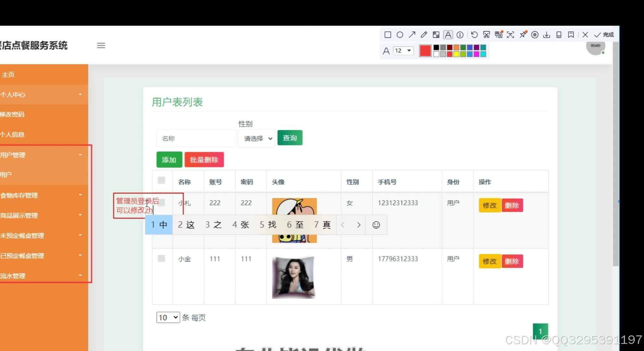Expand the 流水管理 sidebar section
Viewport: 644px width, 351px height.
[44, 276]
